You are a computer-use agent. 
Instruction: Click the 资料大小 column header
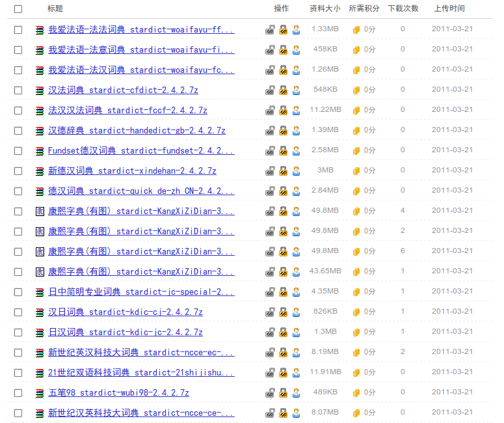tap(325, 8)
